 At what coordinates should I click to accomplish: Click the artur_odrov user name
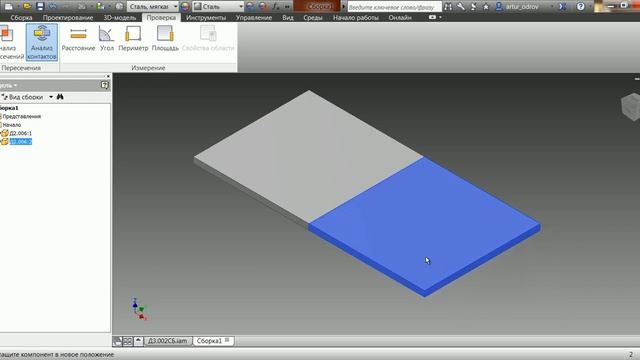(522, 7)
